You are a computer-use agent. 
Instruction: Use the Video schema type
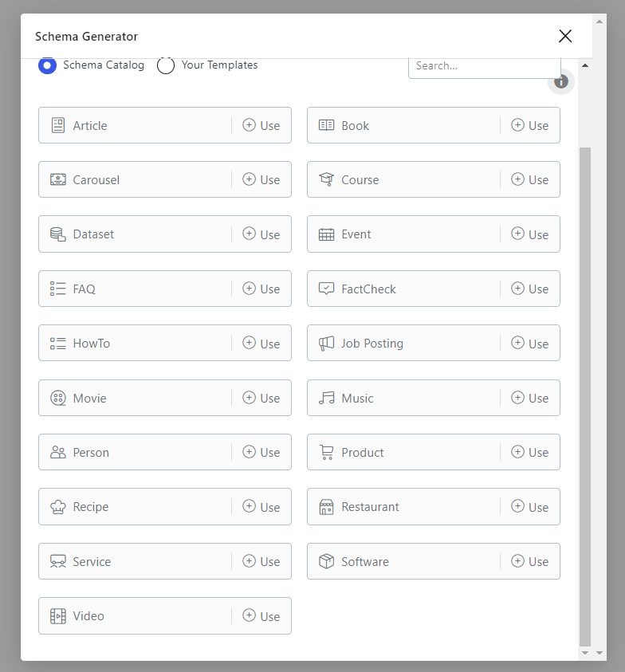(x=261, y=616)
